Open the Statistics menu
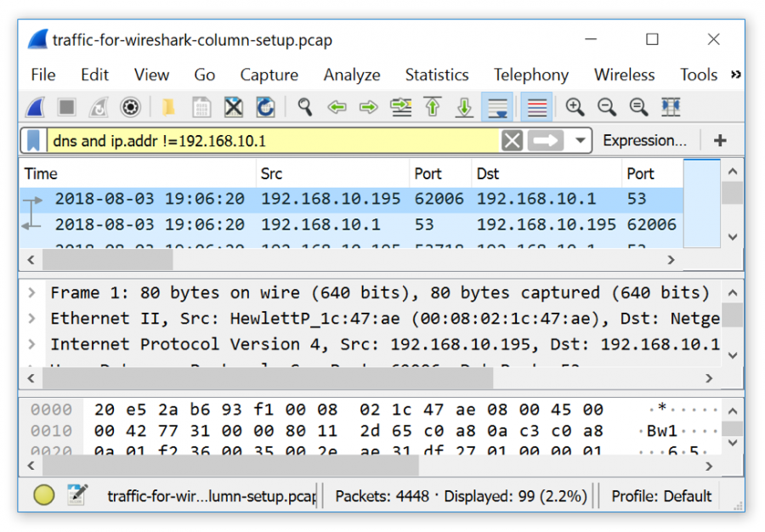Screen dimensions: 765x532 (x=436, y=75)
